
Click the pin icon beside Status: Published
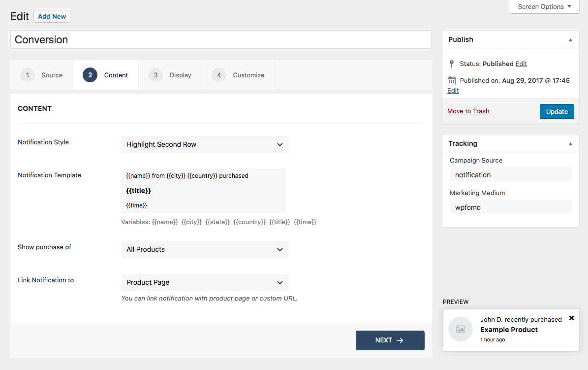coord(452,64)
